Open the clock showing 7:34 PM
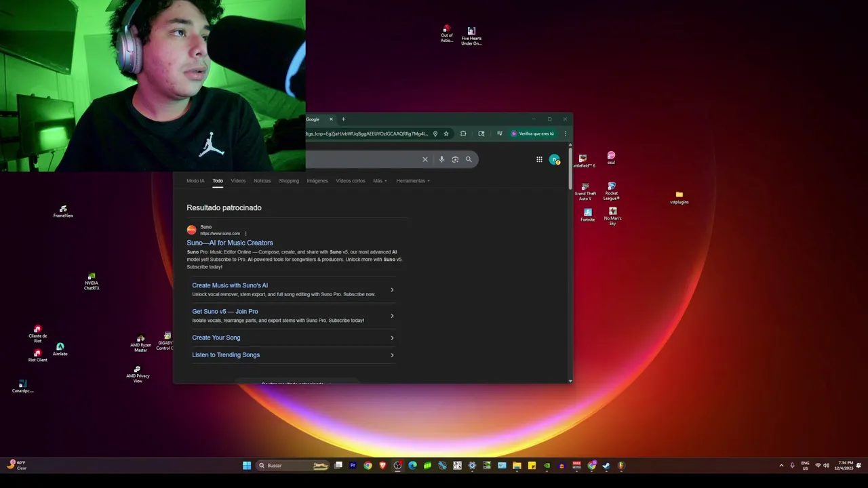 [845, 466]
